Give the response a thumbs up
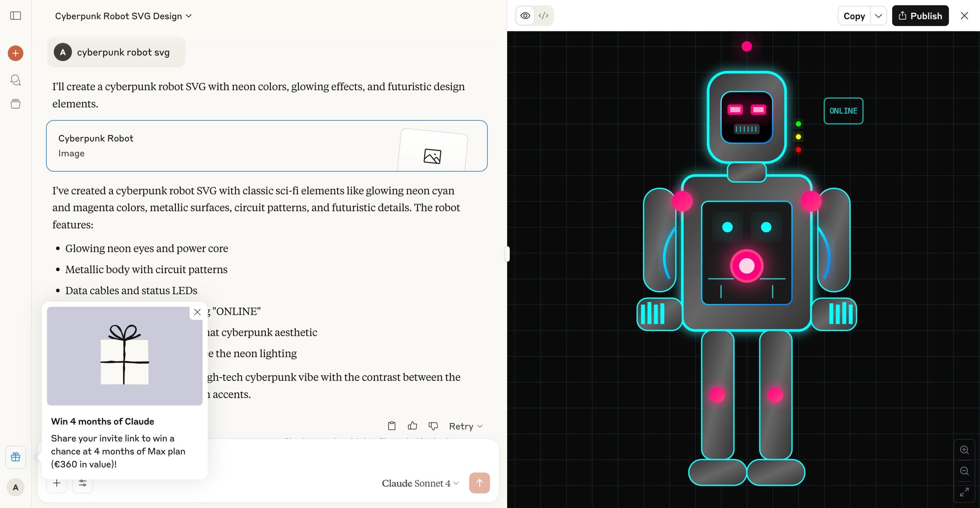 pyautogui.click(x=413, y=426)
